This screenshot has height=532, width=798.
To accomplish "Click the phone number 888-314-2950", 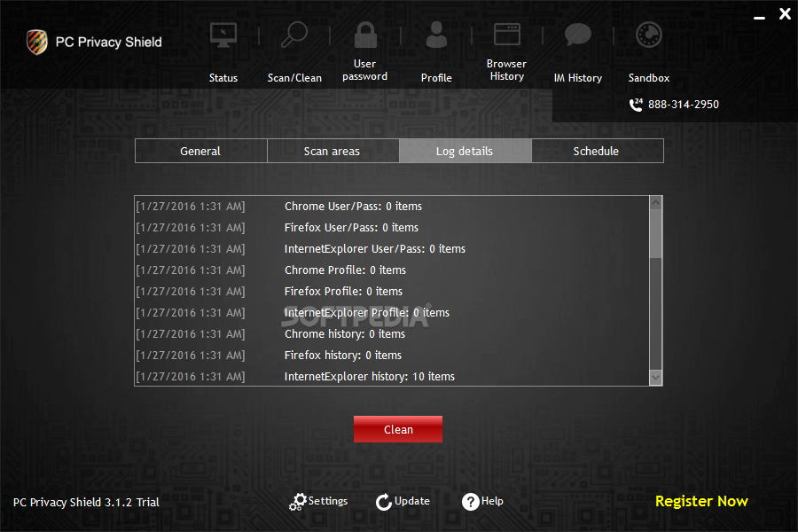I will point(684,105).
